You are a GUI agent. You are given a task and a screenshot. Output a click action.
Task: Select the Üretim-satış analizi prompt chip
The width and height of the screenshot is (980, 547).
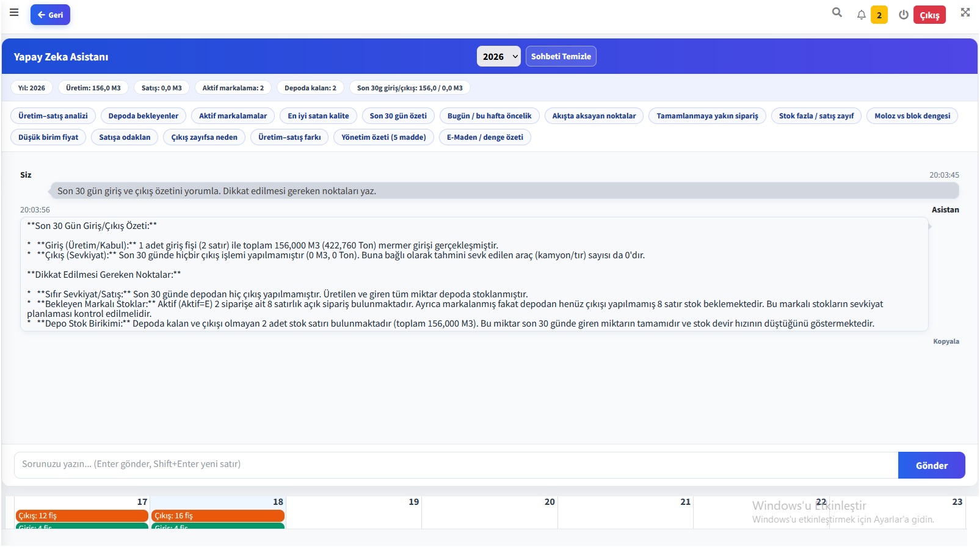[53, 116]
